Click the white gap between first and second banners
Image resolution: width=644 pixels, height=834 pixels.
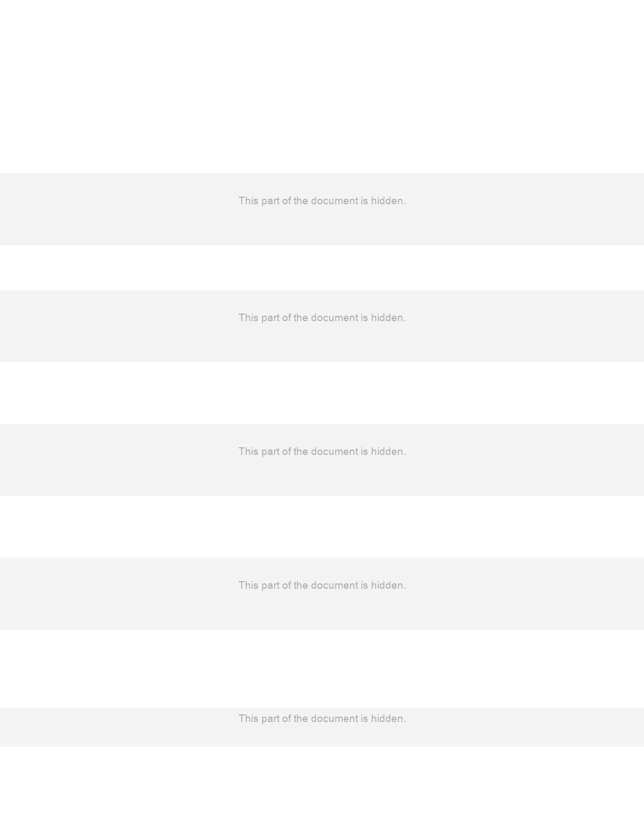[x=322, y=268]
